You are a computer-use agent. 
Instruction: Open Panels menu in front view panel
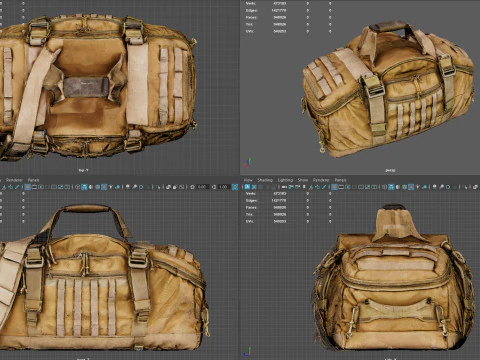coord(33,180)
